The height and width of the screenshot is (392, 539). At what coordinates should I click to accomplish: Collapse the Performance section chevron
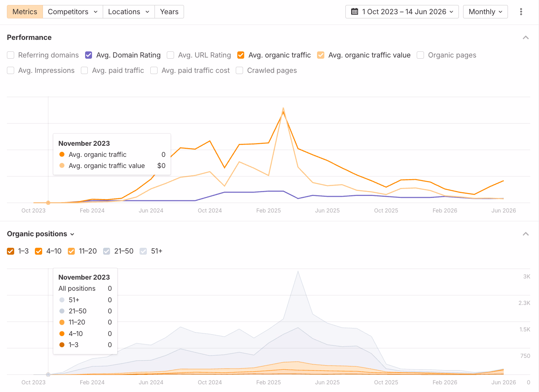coord(526,38)
